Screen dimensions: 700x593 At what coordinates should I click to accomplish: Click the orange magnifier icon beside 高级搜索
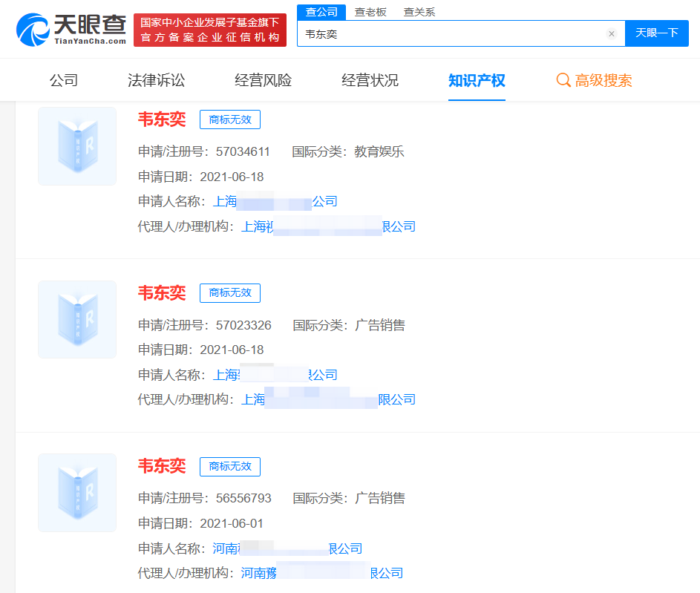click(563, 79)
